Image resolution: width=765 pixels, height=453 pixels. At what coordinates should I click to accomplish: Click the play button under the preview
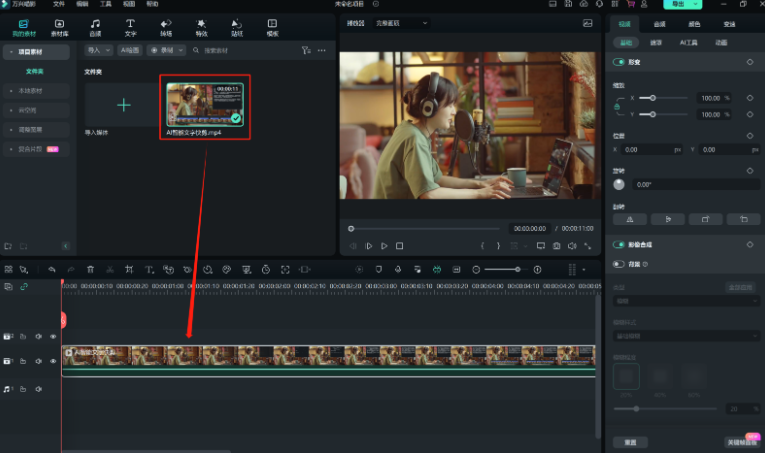pyautogui.click(x=384, y=246)
